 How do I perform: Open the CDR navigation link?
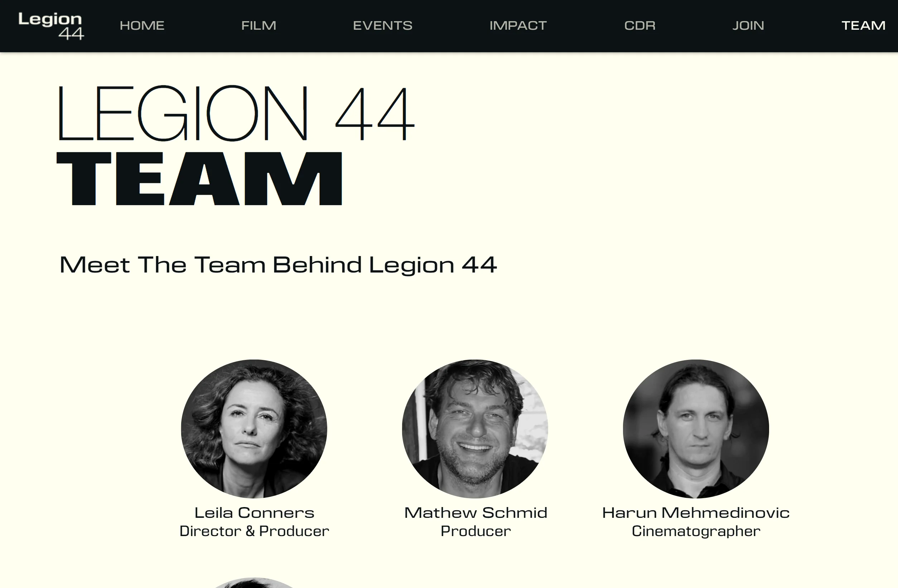tap(639, 26)
